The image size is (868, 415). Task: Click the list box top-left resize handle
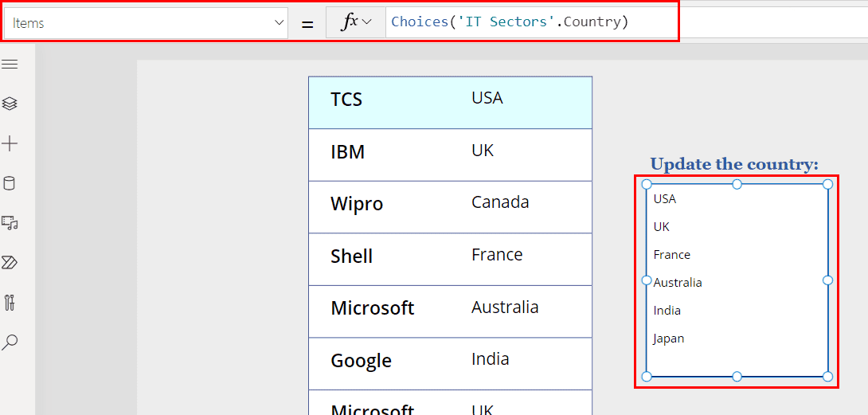[646, 184]
